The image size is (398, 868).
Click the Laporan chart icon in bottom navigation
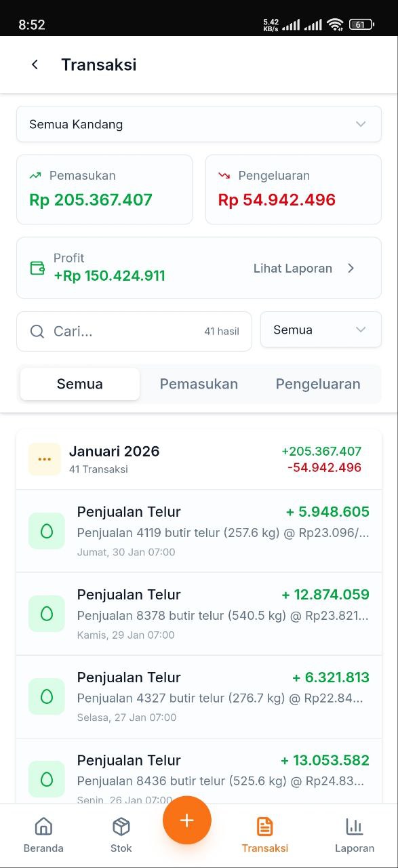tap(354, 826)
